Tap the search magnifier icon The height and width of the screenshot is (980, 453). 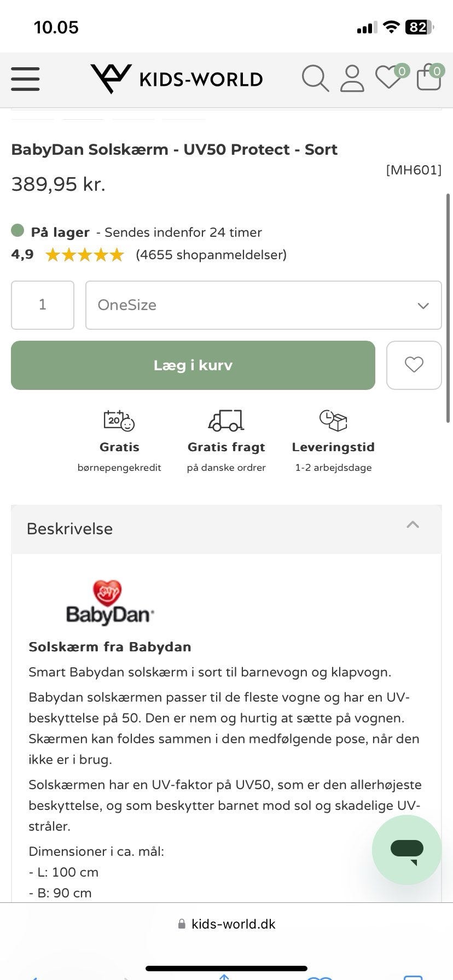[315, 78]
